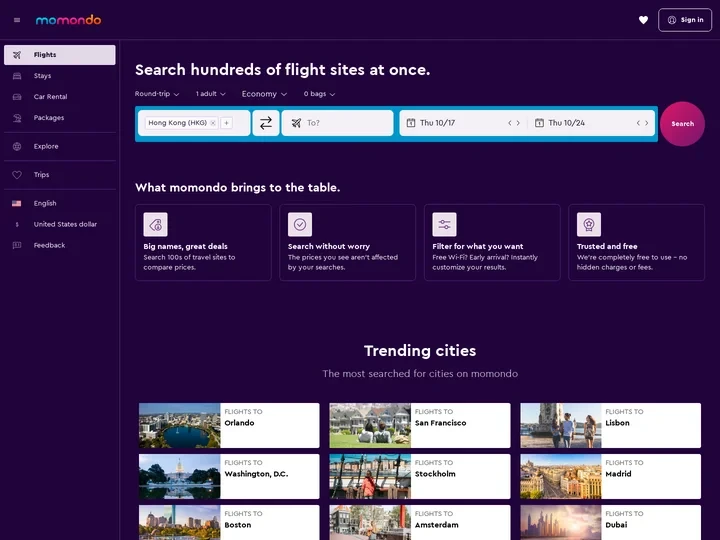Image resolution: width=720 pixels, height=540 pixels.
Task: Open Flights to Madrid card
Action: 610,476
